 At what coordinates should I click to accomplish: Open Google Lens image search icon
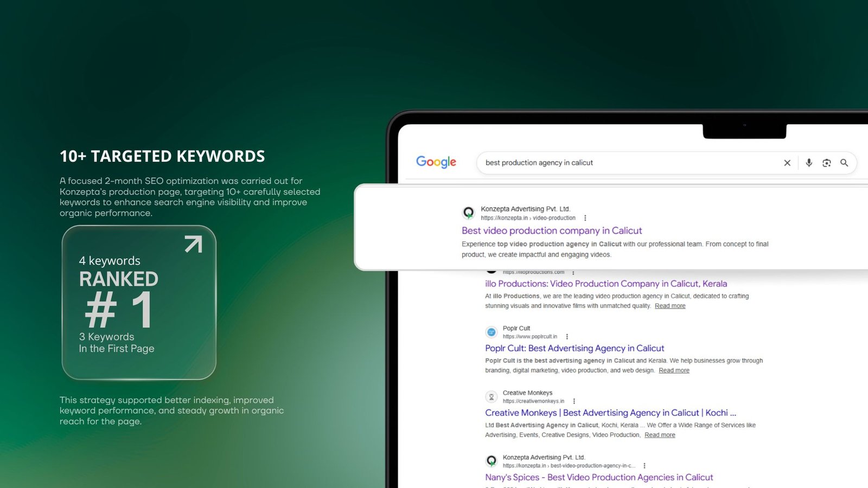pyautogui.click(x=827, y=163)
